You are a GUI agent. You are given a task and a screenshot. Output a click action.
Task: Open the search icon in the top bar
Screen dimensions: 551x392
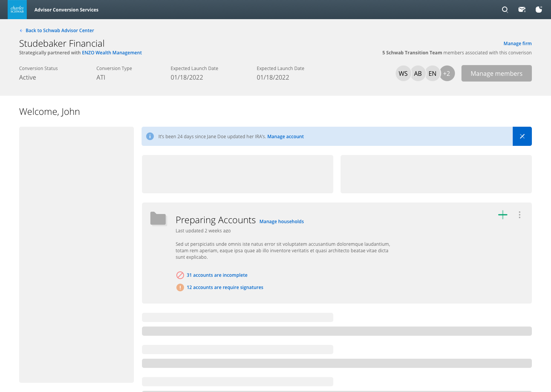(505, 10)
